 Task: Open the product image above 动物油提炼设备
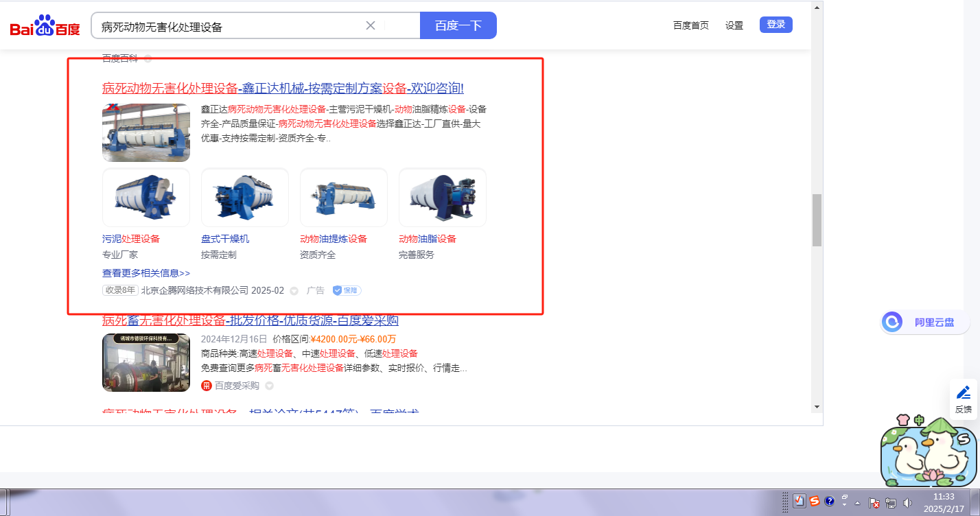click(344, 198)
